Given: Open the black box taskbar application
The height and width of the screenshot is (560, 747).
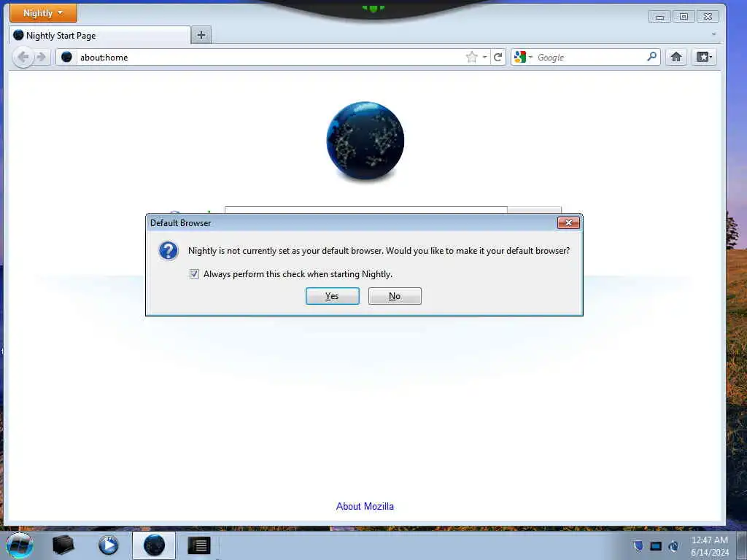Looking at the screenshot, I should click(x=63, y=545).
